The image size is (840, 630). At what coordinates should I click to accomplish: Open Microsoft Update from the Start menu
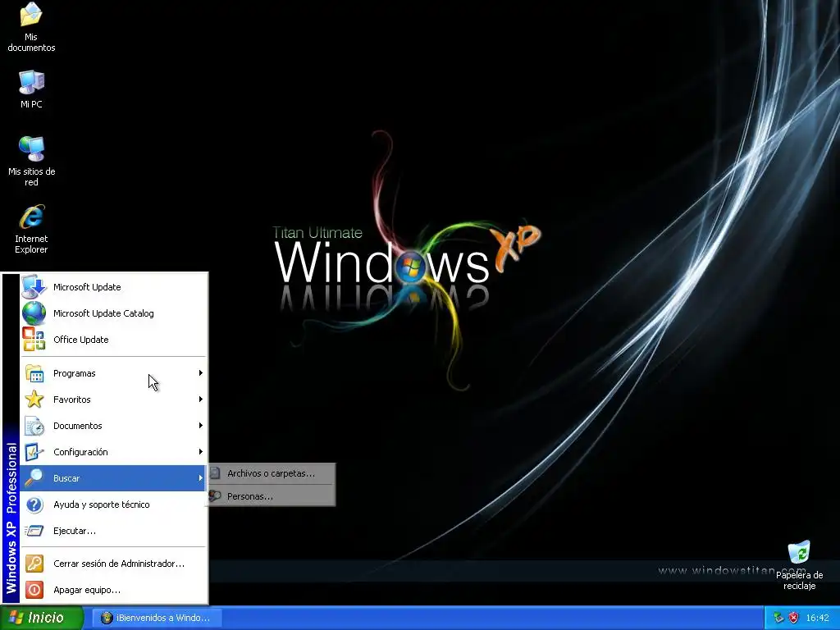(x=113, y=286)
